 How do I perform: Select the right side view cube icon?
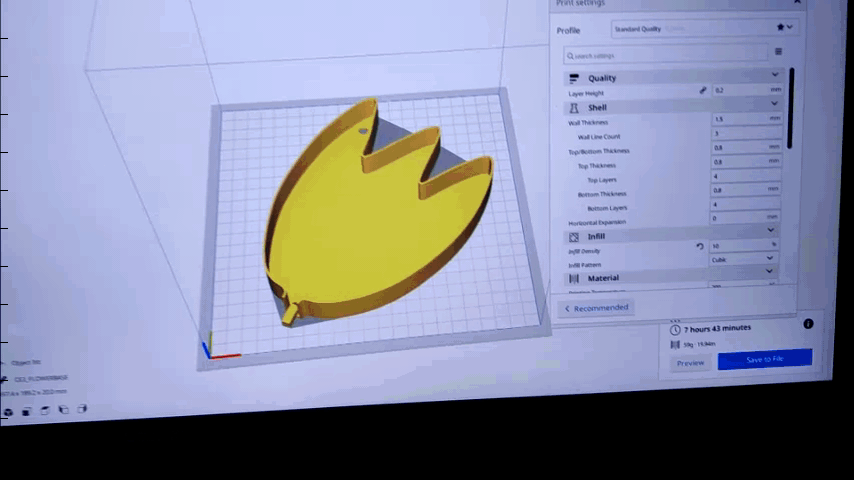[82, 408]
